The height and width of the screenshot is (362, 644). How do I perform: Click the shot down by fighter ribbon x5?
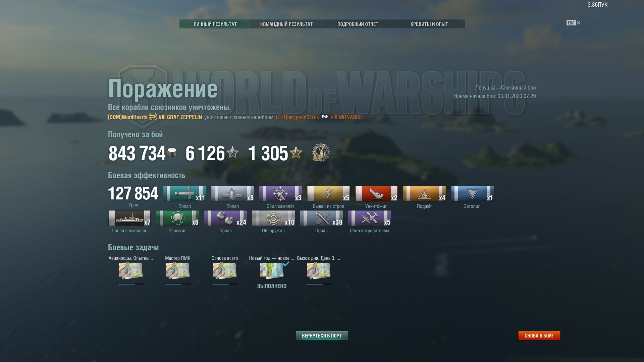coord(369,218)
